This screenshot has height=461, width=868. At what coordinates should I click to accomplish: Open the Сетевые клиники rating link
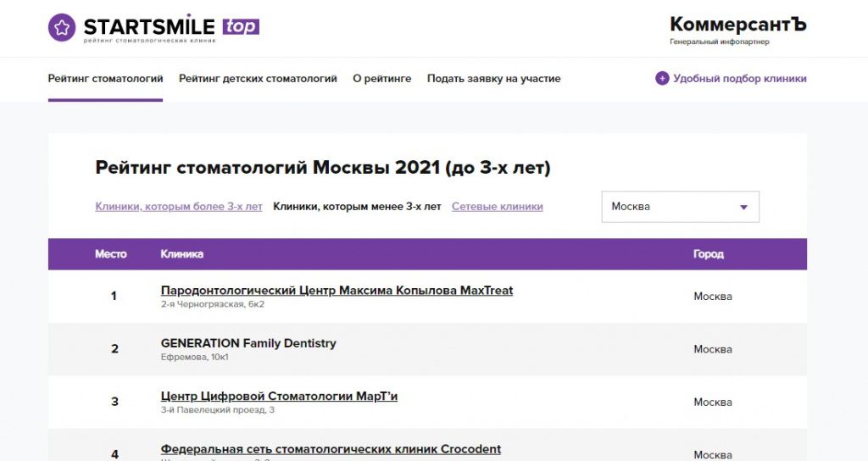point(497,207)
